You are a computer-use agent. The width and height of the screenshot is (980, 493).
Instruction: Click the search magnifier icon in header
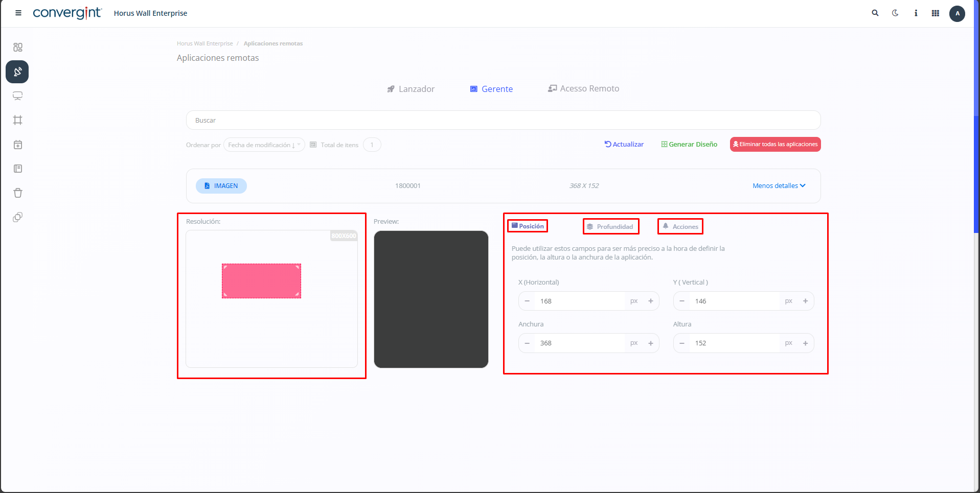pos(875,13)
